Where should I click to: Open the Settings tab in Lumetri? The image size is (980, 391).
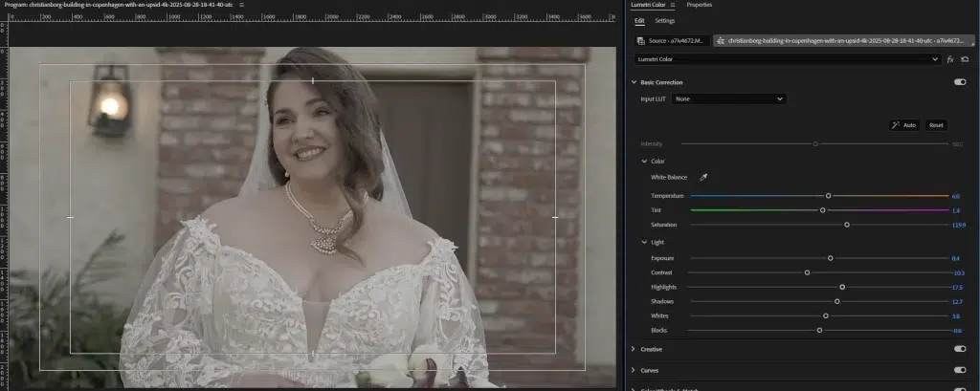664,21
